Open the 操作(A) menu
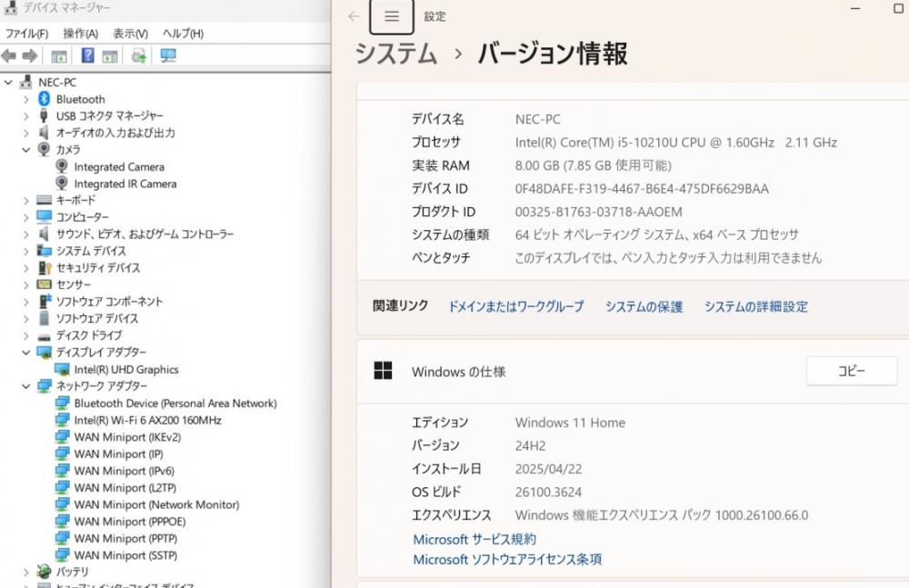Screen dimensions: 909x588 [x=81, y=34]
